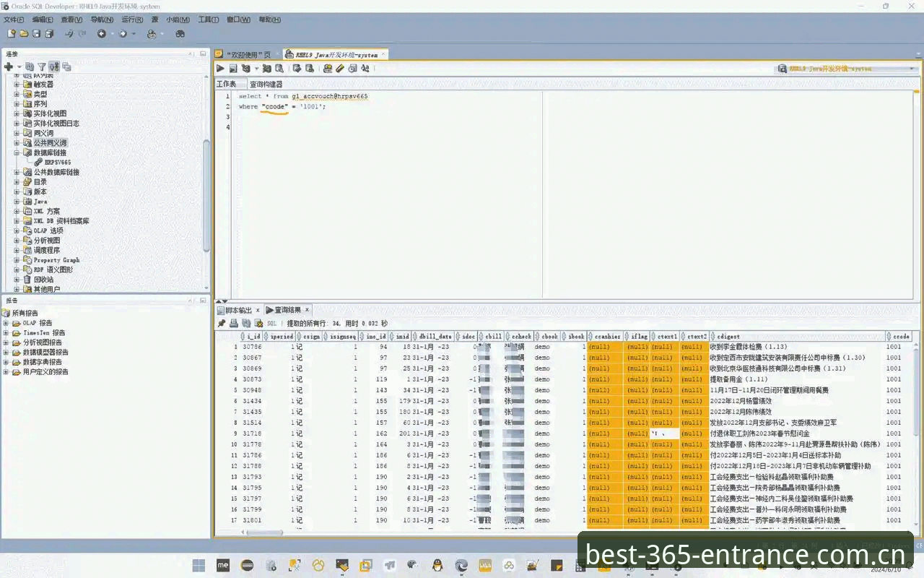This screenshot has width=924, height=578.
Task: Click the Save All icon in main toolbar
Action: click(49, 34)
